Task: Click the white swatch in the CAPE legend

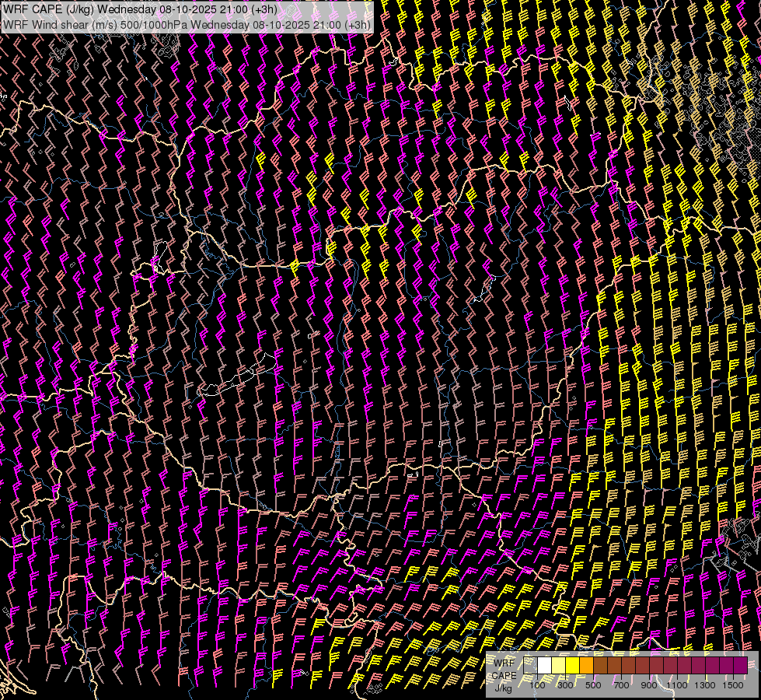Action: 545,666
